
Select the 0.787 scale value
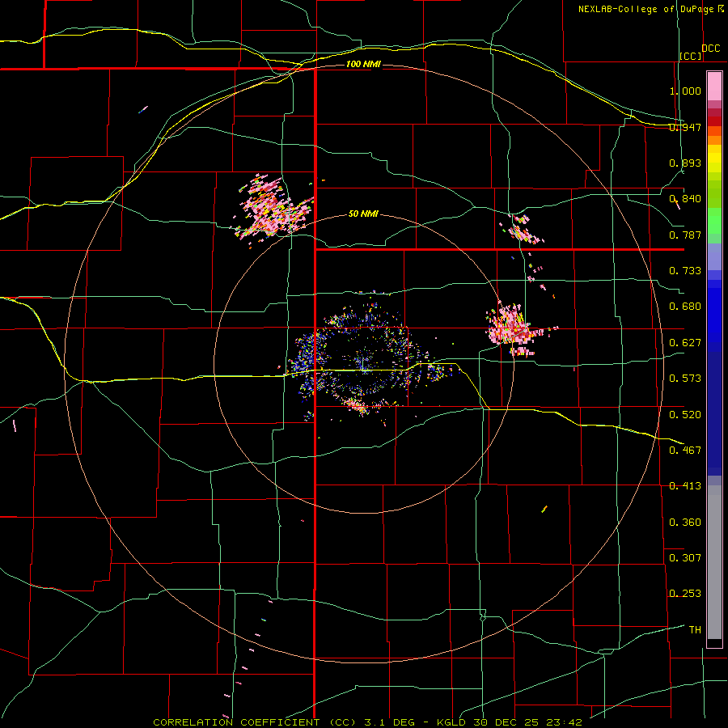[x=685, y=235]
